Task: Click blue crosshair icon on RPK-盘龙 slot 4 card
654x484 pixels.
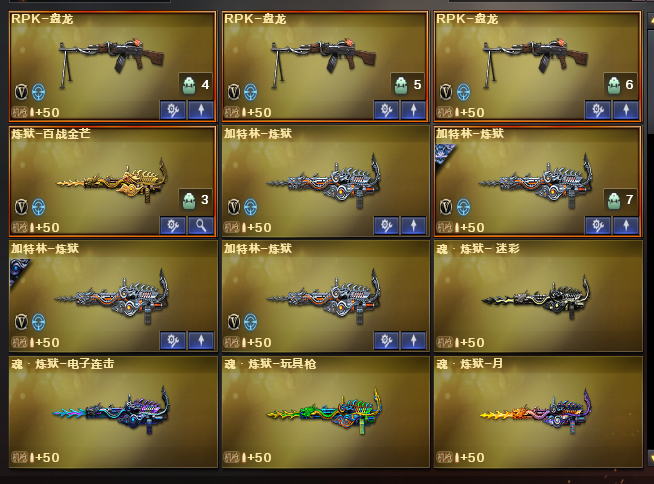Action: (39, 92)
